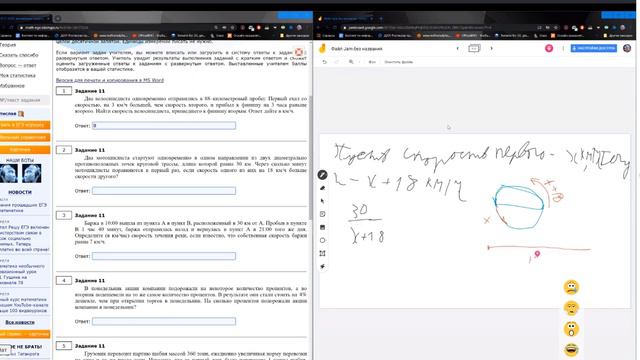640x360 pixels.
Task: Click the pink collaborator avatar
Action: pyautogui.click(x=549, y=48)
